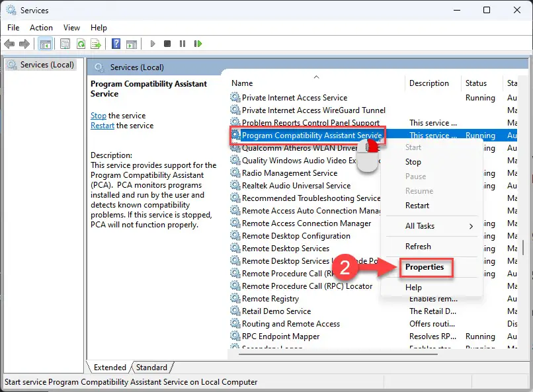Toggle the Show/Hide Console Tree icon
Viewport: 533px width, 392px height.
pos(44,44)
